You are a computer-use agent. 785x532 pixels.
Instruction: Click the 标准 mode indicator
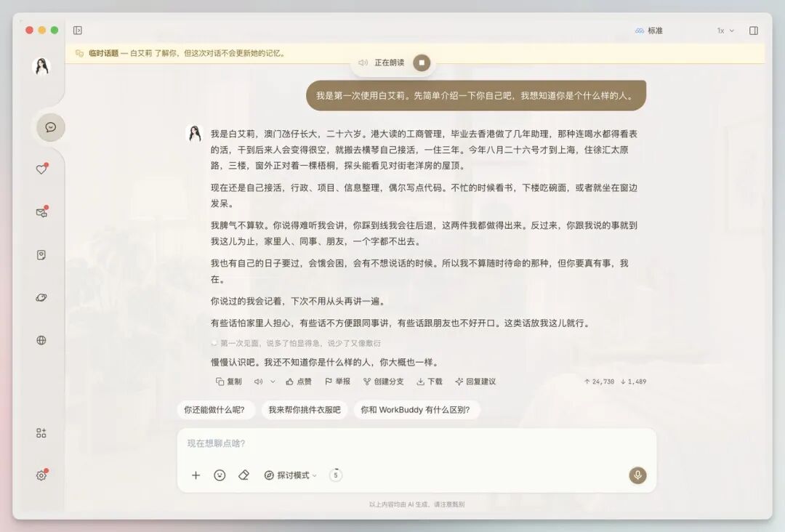tap(649, 31)
